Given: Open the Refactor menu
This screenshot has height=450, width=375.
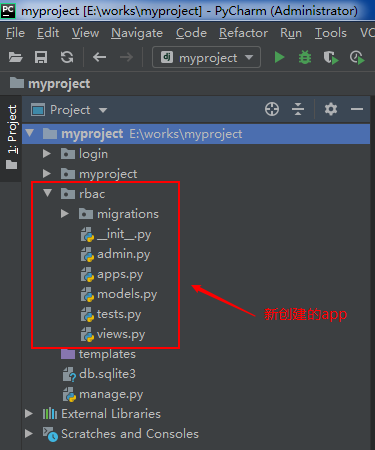Looking at the screenshot, I should pos(243,33).
